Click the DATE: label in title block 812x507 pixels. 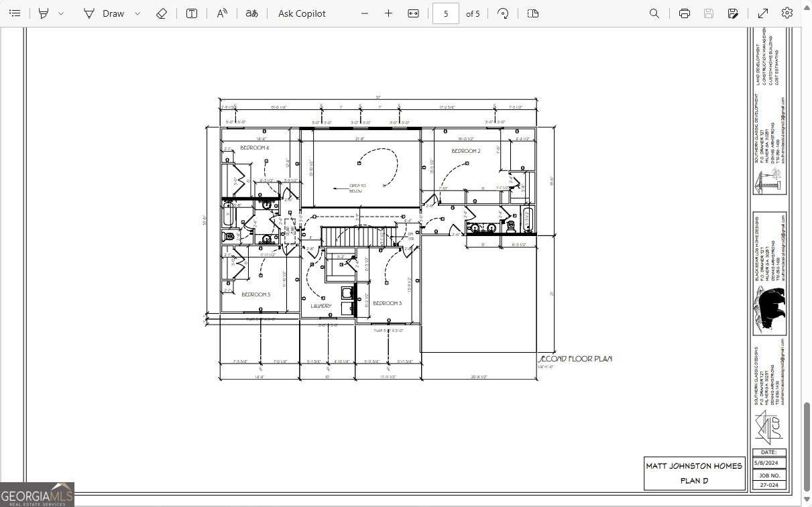pyautogui.click(x=769, y=453)
